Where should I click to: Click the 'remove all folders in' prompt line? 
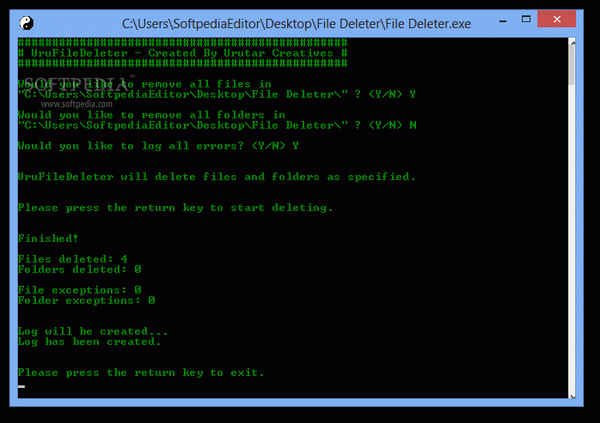pos(152,115)
